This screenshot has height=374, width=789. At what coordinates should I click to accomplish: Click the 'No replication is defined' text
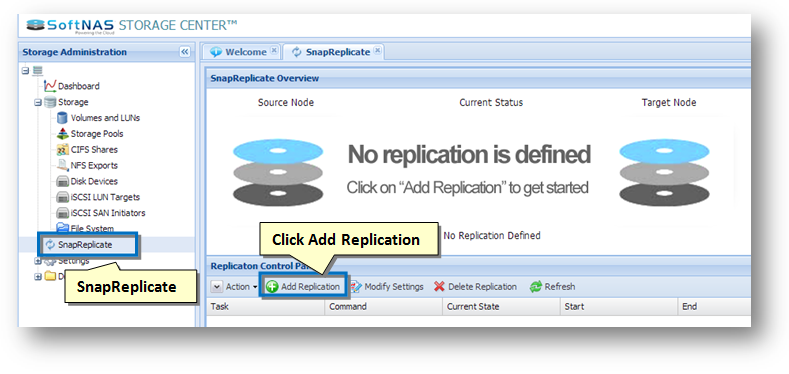[x=469, y=154]
